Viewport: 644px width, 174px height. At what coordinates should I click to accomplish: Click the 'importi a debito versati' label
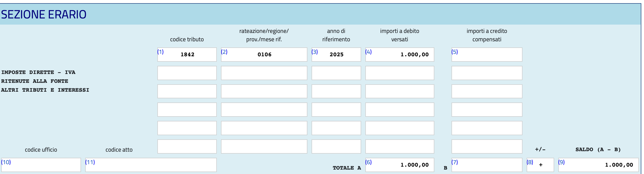click(x=399, y=35)
